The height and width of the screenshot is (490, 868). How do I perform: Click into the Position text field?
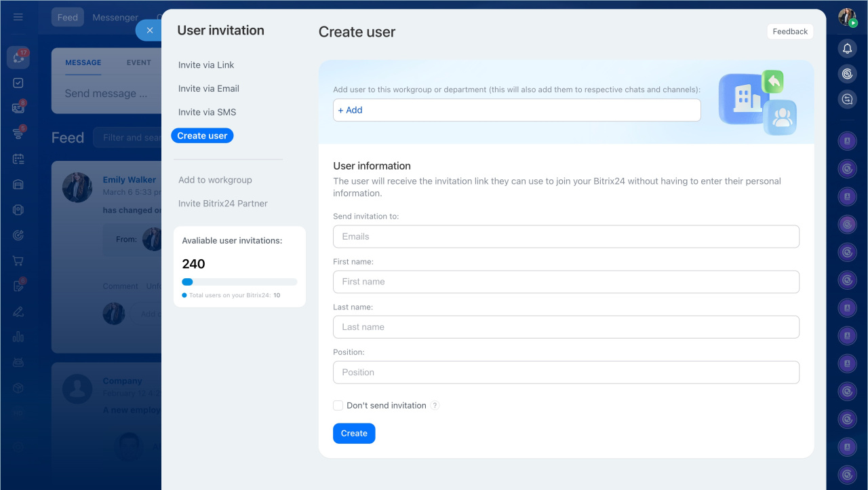pos(566,373)
